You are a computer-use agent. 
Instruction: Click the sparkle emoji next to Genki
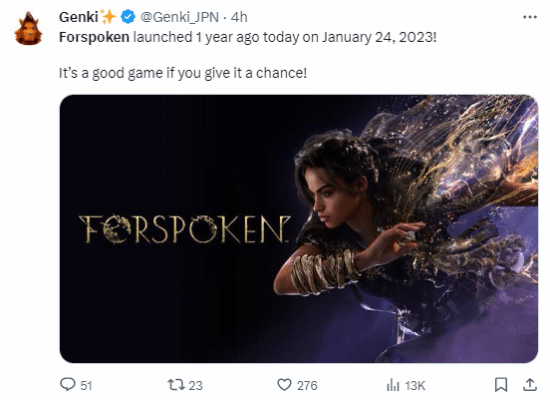click(108, 16)
